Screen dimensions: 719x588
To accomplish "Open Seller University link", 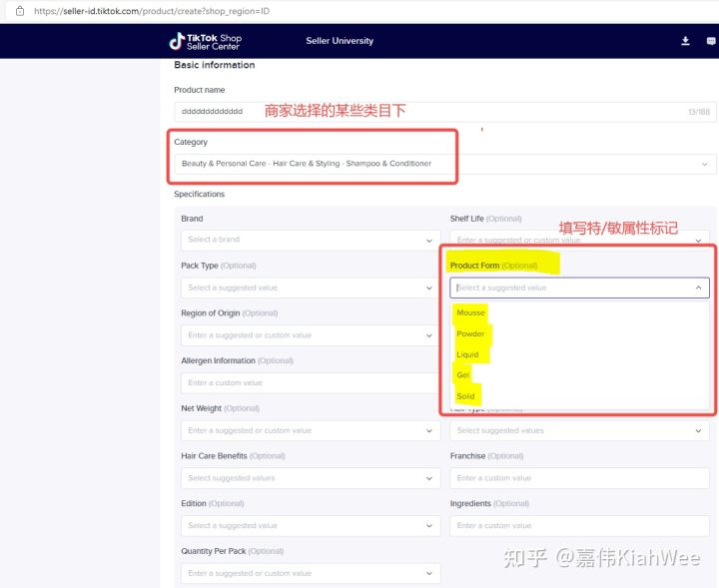I will coord(340,41).
